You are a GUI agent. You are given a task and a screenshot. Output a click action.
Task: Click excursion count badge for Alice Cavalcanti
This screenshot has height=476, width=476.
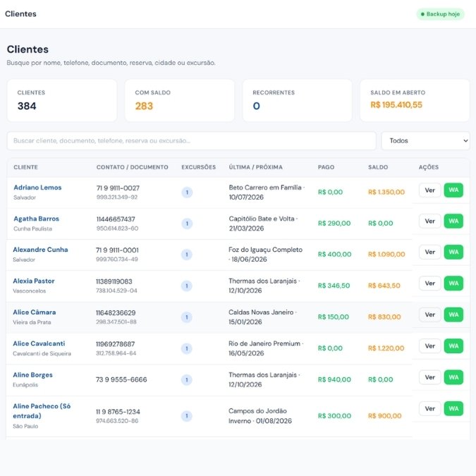coord(187,348)
